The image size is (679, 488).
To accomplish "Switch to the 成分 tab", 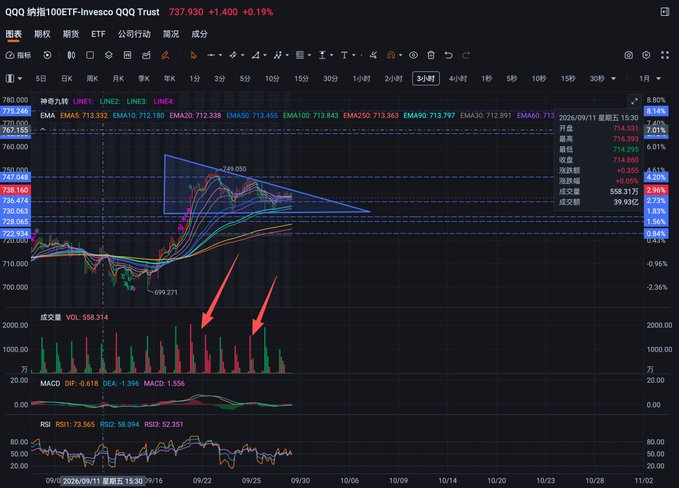I will click(x=199, y=34).
